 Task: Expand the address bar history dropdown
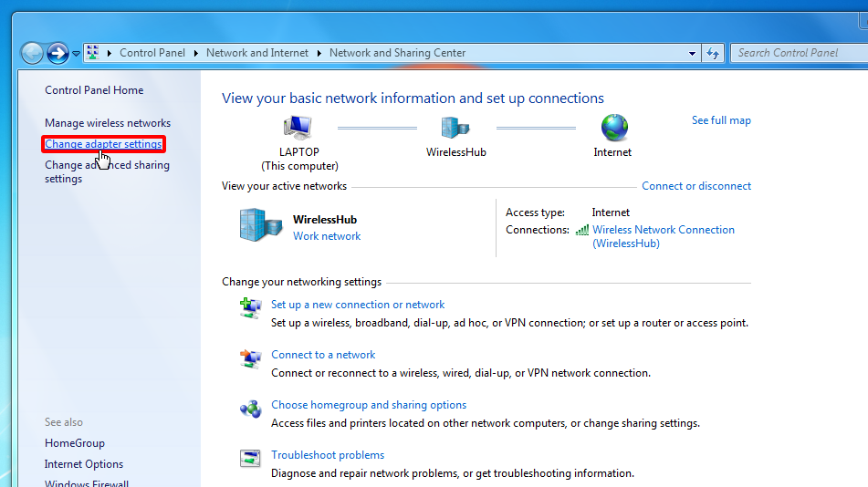point(693,53)
